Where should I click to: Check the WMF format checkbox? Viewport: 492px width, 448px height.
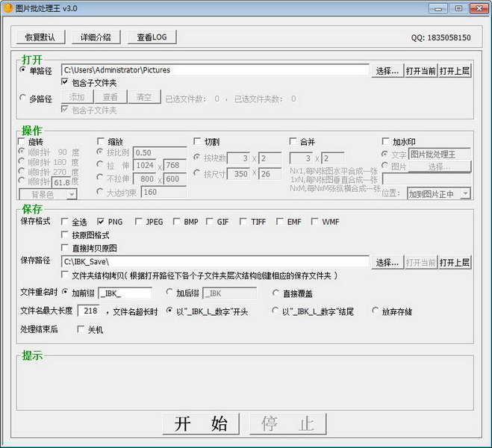(314, 222)
